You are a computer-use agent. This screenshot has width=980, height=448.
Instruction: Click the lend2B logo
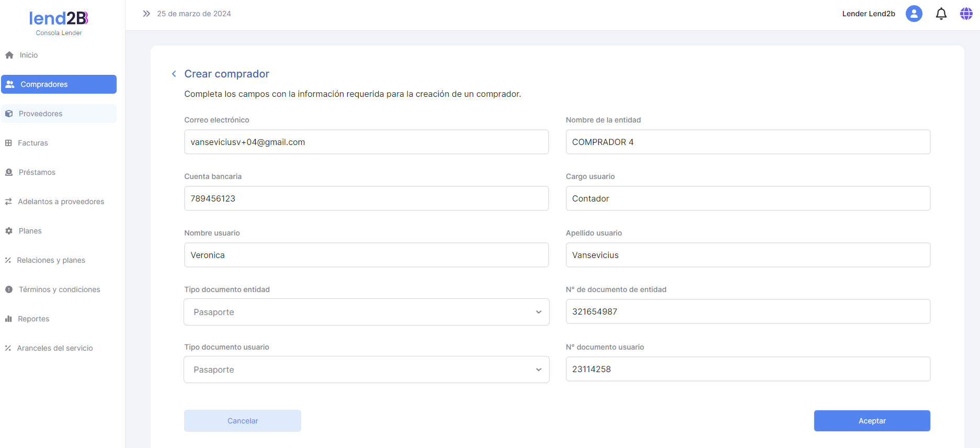(x=59, y=19)
